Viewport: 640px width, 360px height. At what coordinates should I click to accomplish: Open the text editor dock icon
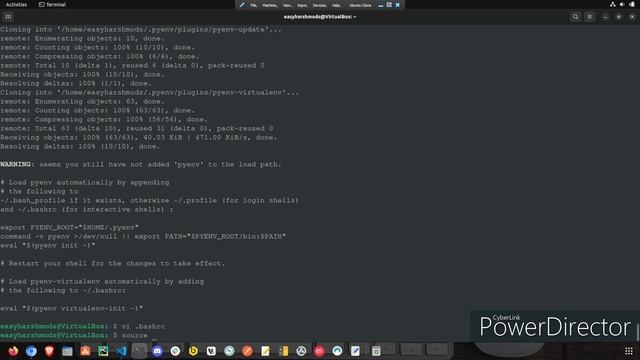tap(355, 351)
